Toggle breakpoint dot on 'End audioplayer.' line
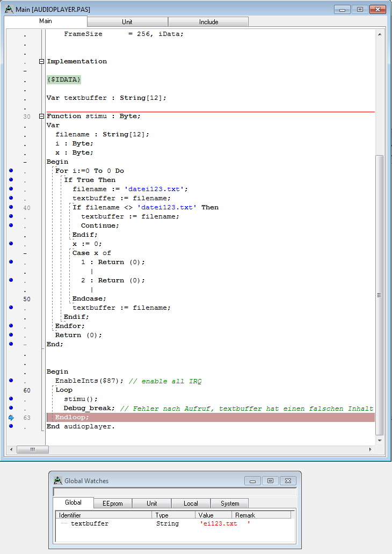Image resolution: width=392 pixels, height=554 pixels. 11,426
